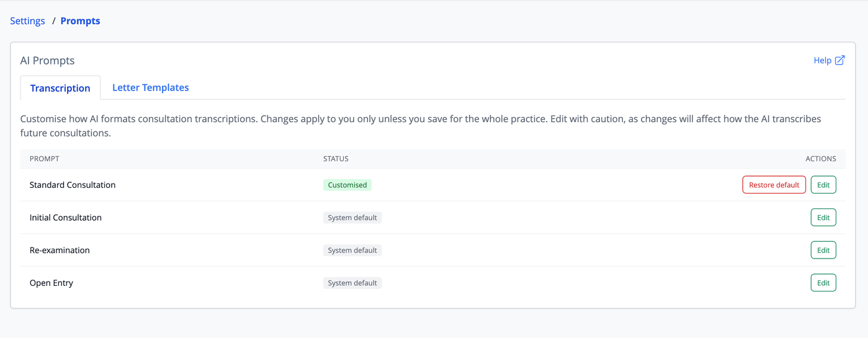This screenshot has width=868, height=338.
Task: Select the Re-examination row name
Action: point(60,250)
